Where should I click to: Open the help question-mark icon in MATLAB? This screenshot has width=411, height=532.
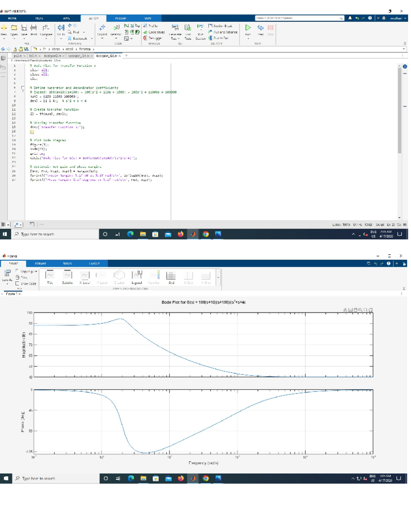[x=370, y=18]
